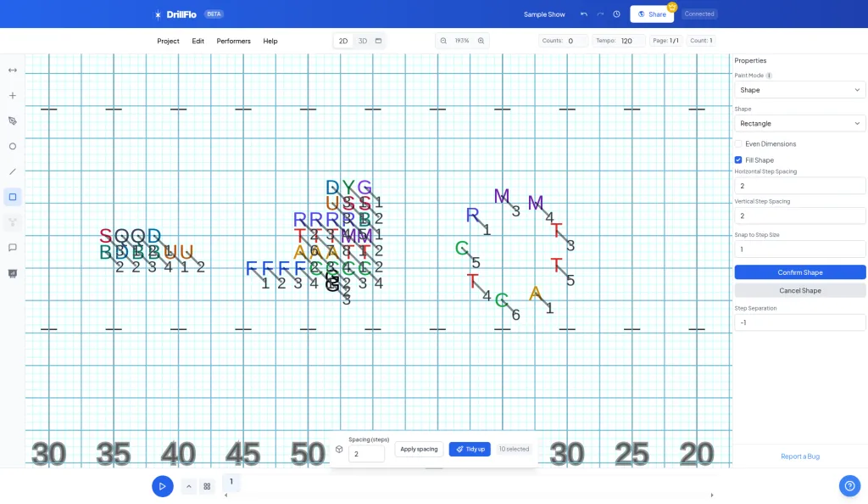This screenshot has width=868, height=504.
Task: Play the drill animation
Action: tap(162, 486)
